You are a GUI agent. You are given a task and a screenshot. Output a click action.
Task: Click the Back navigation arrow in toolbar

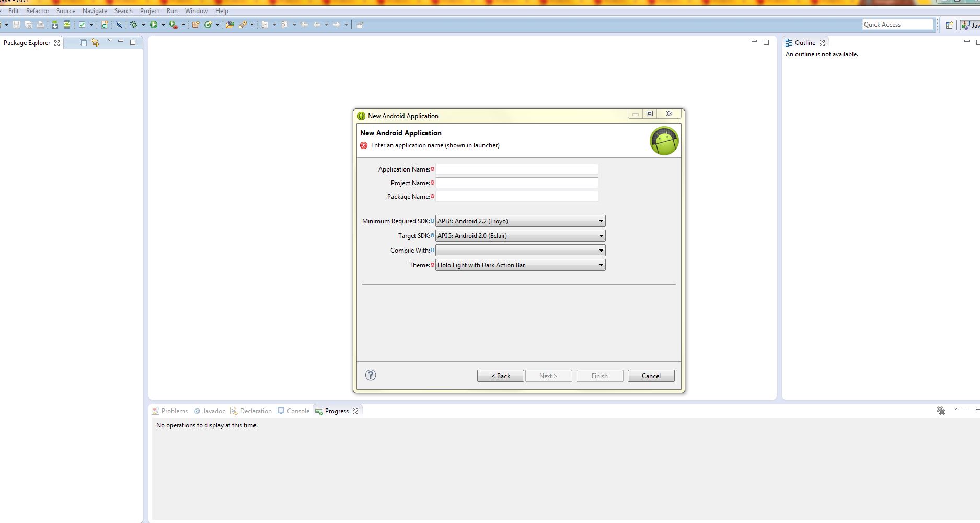(x=317, y=25)
